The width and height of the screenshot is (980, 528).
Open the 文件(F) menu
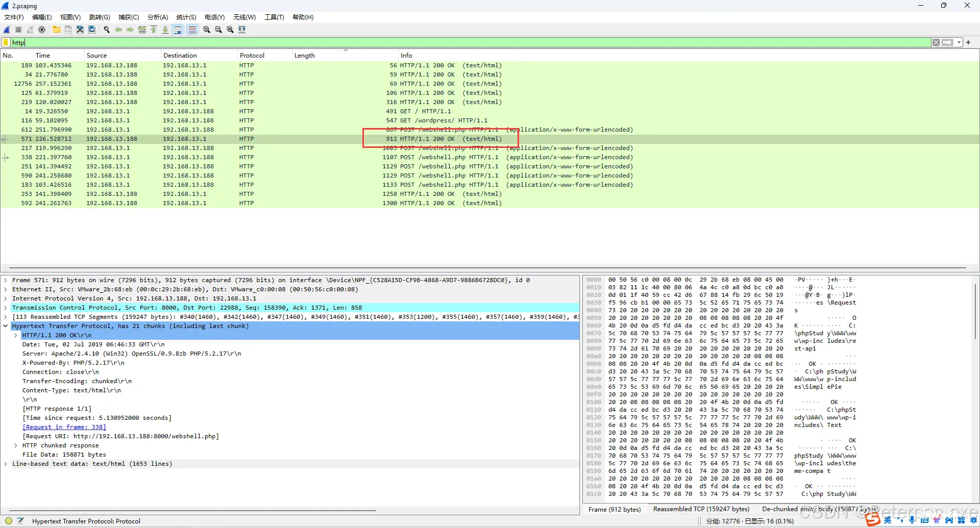coord(14,17)
